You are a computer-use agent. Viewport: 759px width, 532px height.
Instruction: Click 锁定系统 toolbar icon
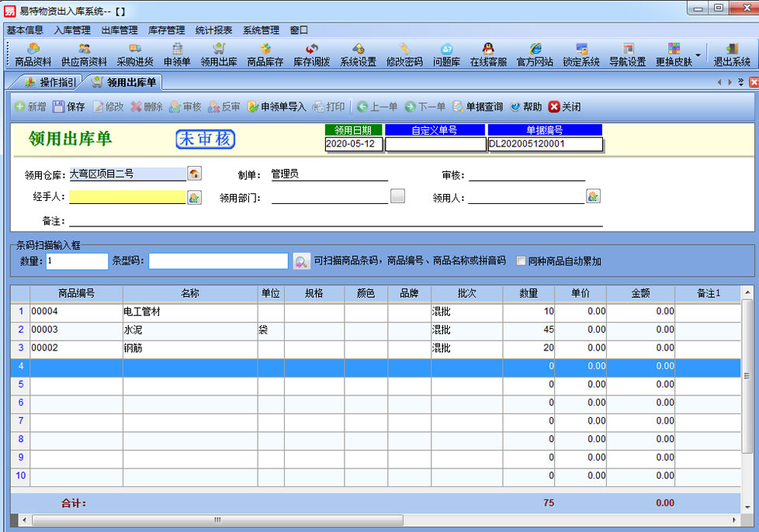coord(581,55)
